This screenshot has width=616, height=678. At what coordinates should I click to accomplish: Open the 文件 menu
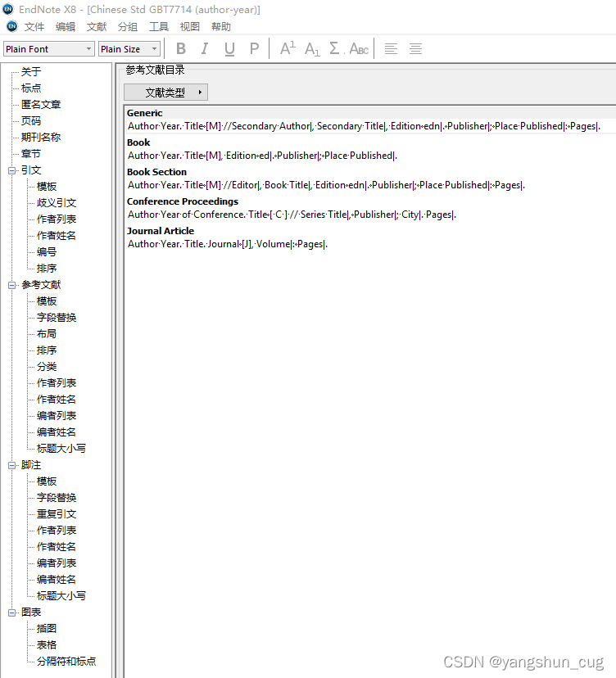click(34, 27)
